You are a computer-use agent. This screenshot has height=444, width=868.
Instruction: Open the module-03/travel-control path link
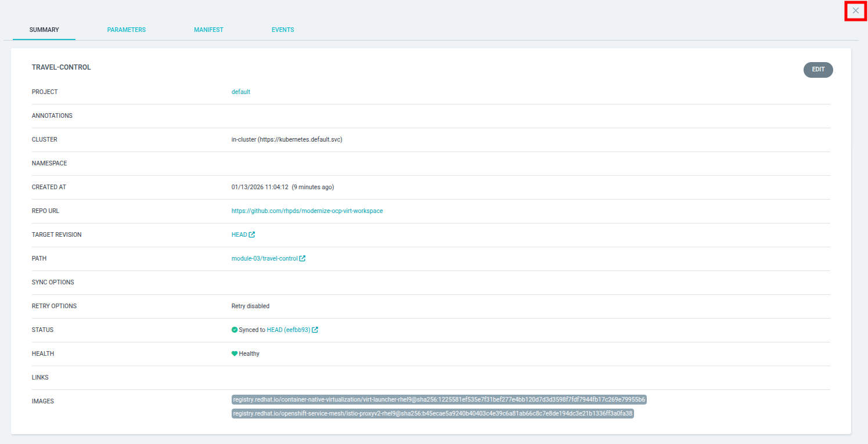click(x=264, y=258)
